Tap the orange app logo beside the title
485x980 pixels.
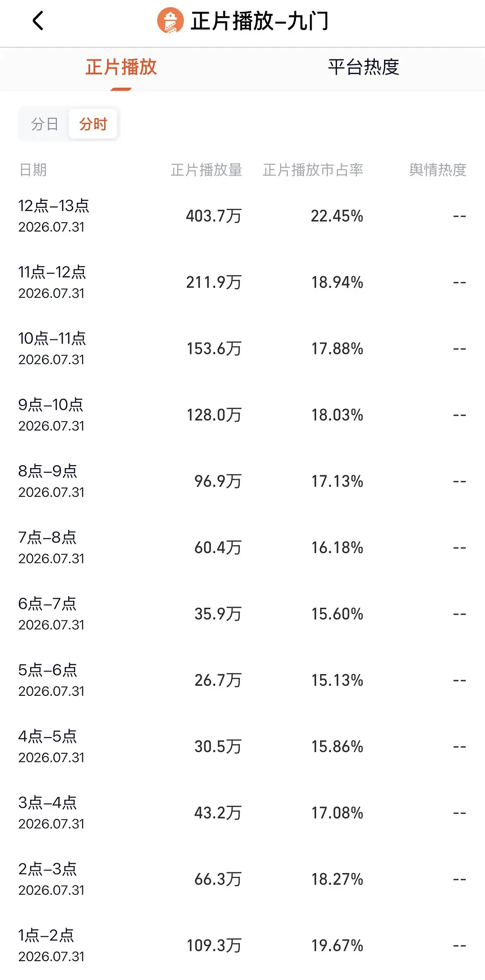170,21
